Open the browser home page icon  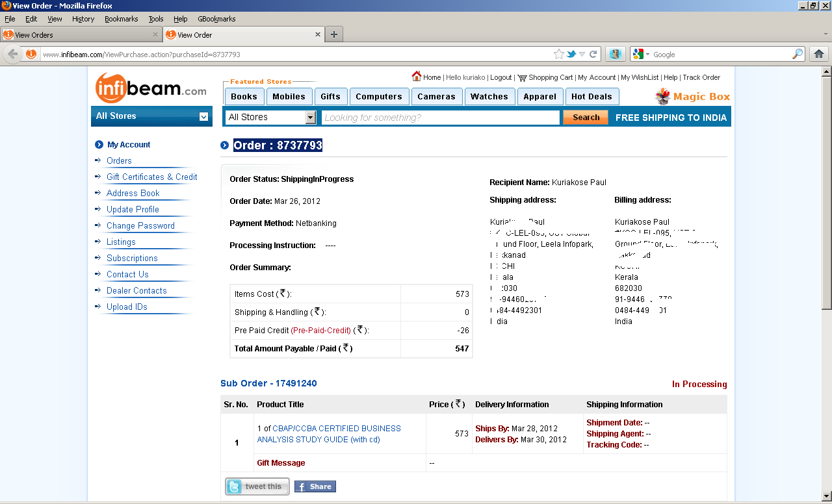coord(818,54)
